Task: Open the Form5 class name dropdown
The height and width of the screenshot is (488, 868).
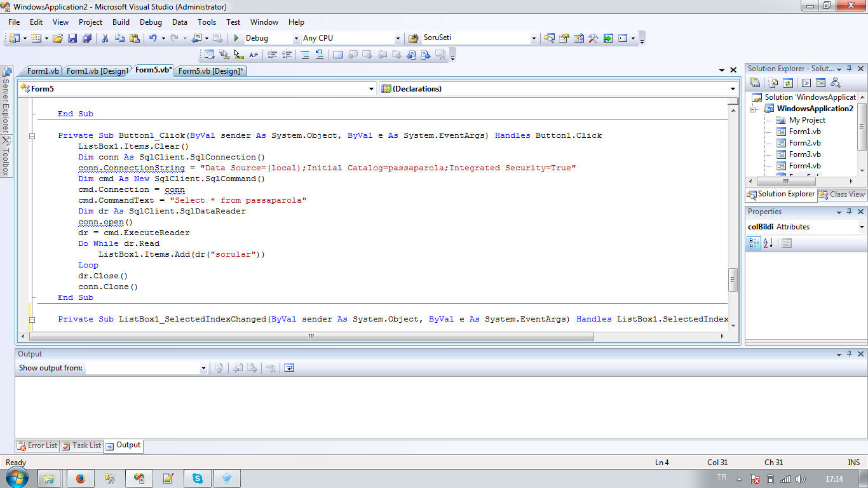Action: pos(372,89)
